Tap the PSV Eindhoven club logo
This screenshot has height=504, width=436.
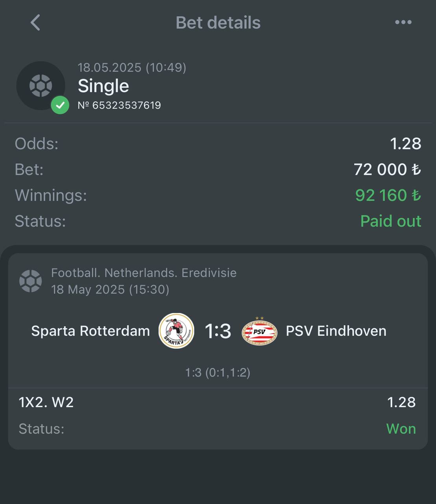[x=259, y=331]
